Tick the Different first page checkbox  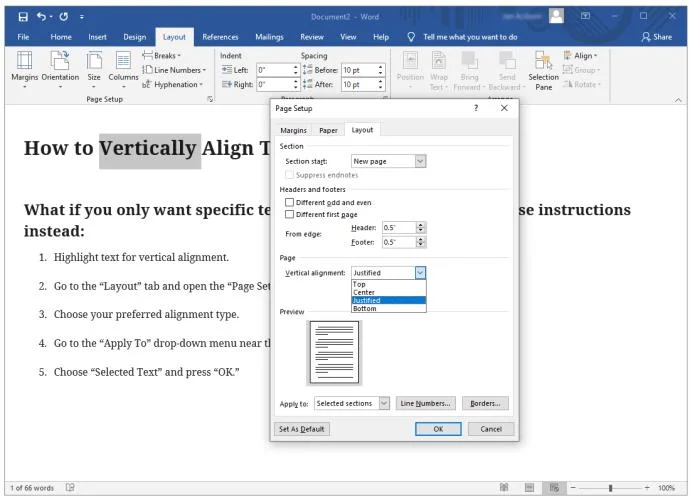(289, 214)
